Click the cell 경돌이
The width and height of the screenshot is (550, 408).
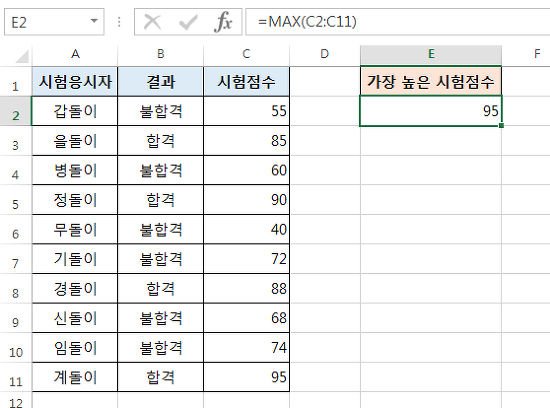pyautogui.click(x=75, y=289)
